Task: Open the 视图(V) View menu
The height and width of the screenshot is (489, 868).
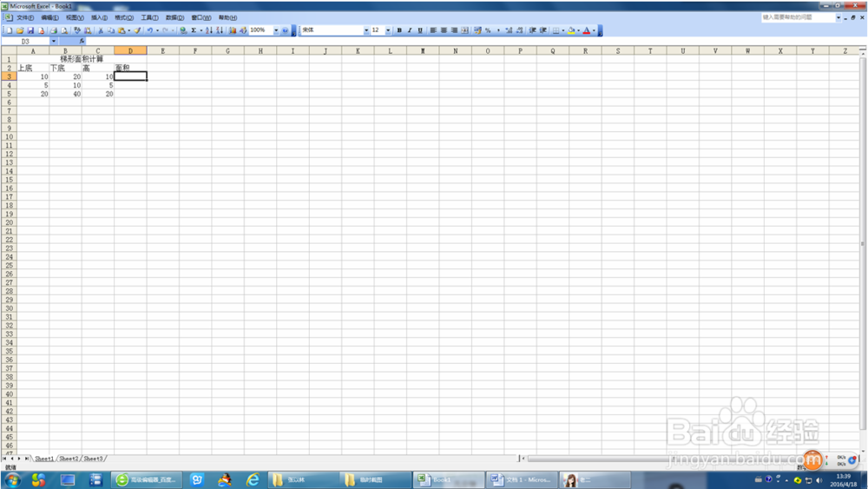Action: pos(75,17)
